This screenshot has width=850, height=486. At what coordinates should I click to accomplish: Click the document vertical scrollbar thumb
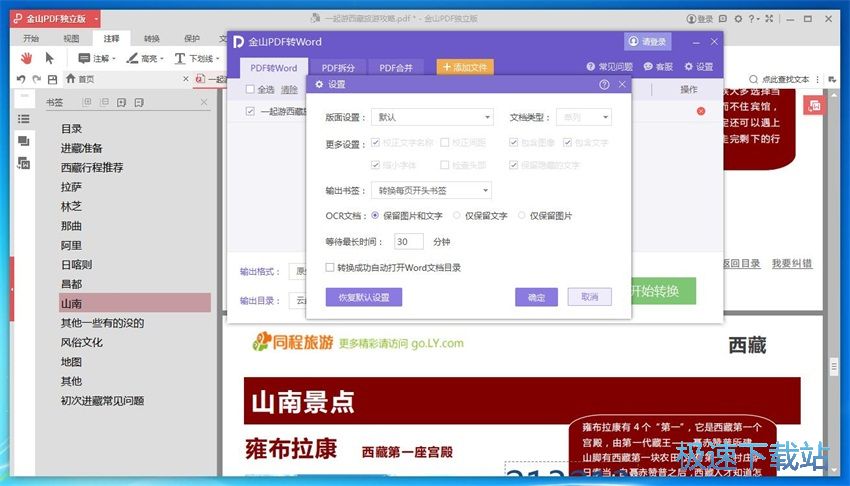coord(834,367)
